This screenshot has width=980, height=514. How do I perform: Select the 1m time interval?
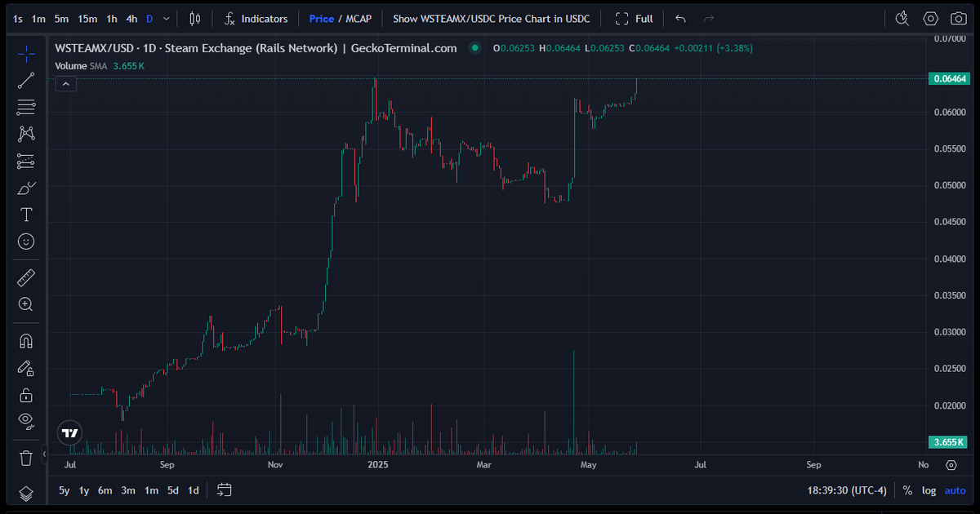pos(38,19)
